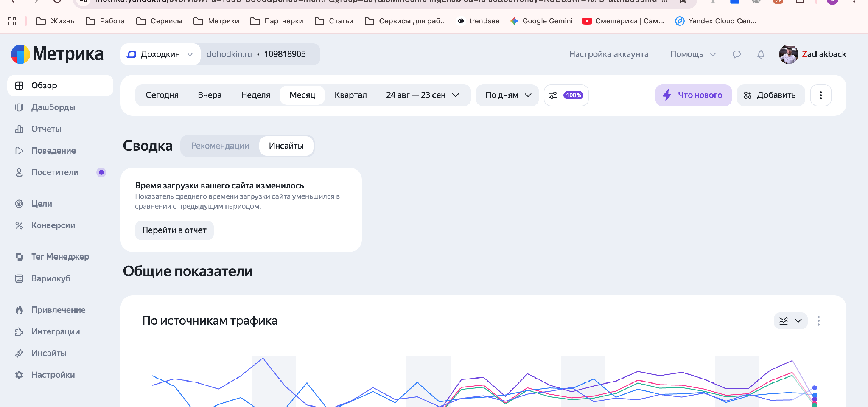Image resolution: width=868 pixels, height=407 pixels.
Task: Change chart type dropdown in traffic widget
Action: [790, 321]
